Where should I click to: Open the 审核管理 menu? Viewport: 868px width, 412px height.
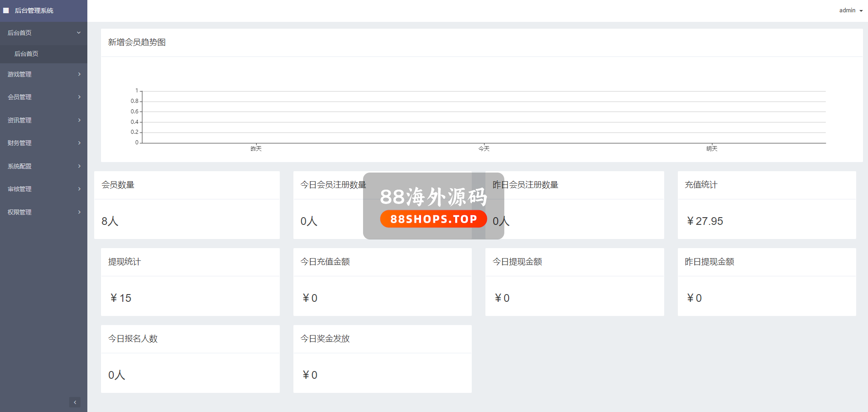pyautogui.click(x=20, y=189)
